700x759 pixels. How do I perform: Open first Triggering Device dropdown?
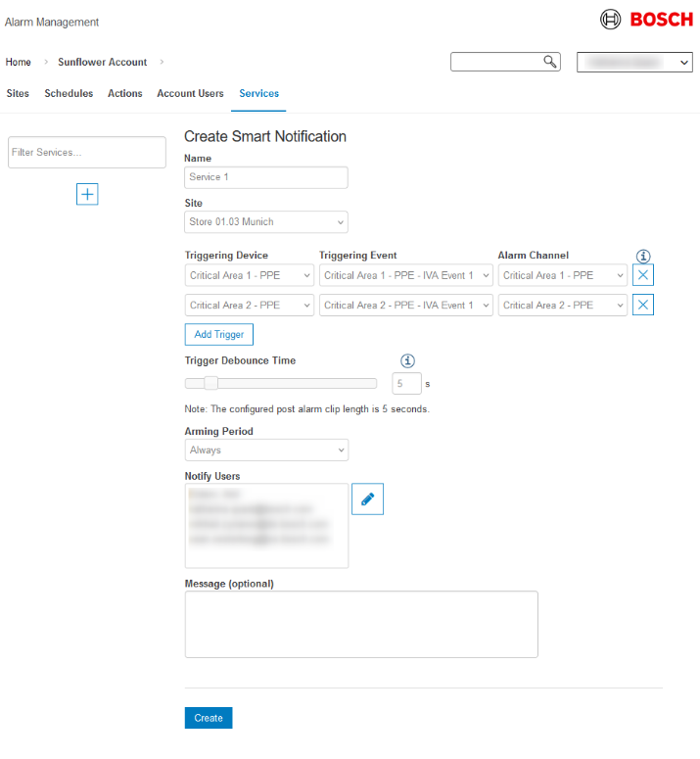pos(250,276)
